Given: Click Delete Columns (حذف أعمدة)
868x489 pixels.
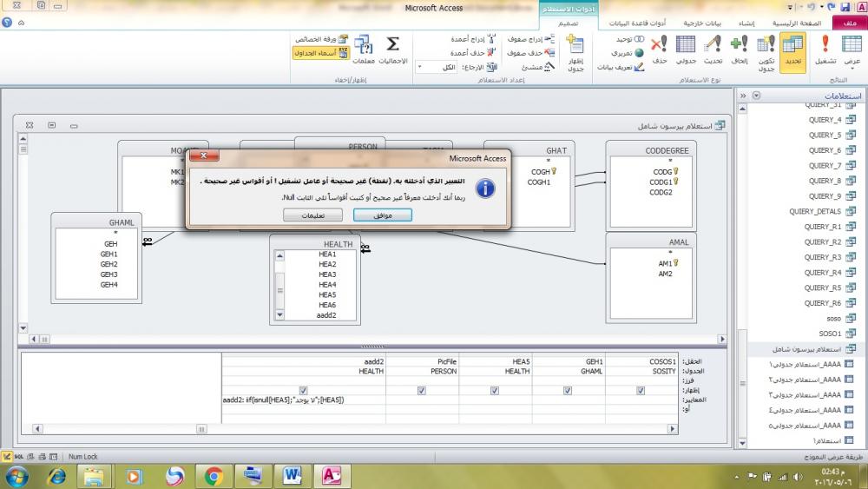Looking at the screenshot, I should tap(473, 53).
